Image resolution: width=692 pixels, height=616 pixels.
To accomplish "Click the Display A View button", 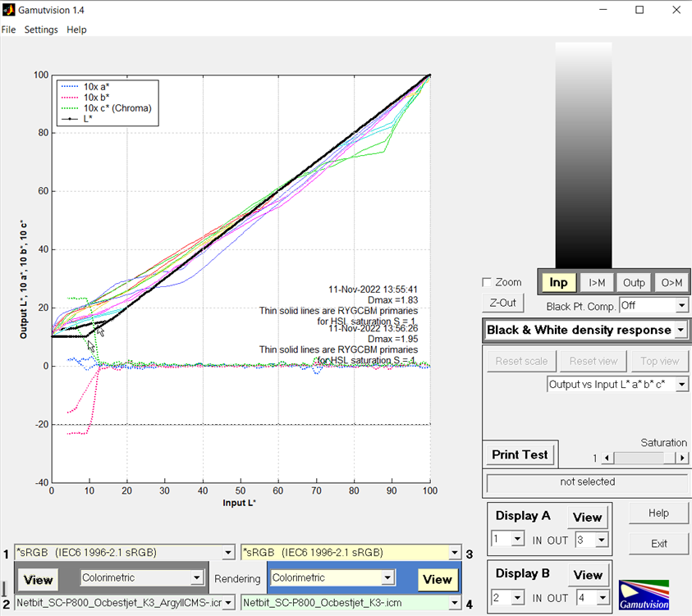I will pyautogui.click(x=587, y=517).
